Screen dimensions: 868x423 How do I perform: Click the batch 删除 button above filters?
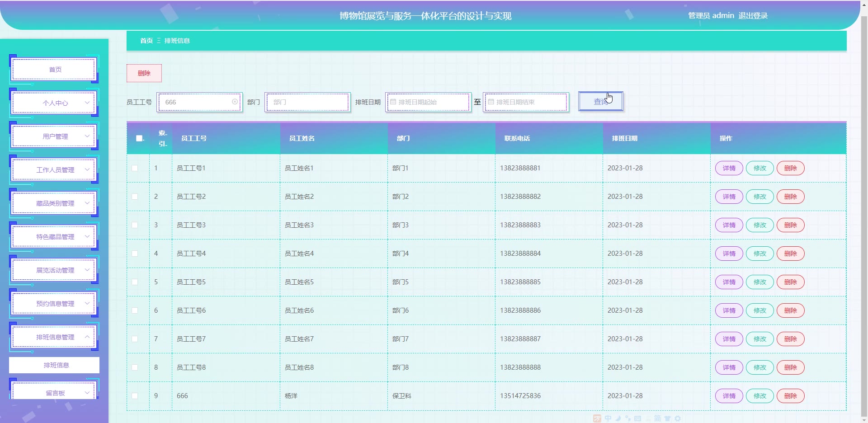click(144, 73)
